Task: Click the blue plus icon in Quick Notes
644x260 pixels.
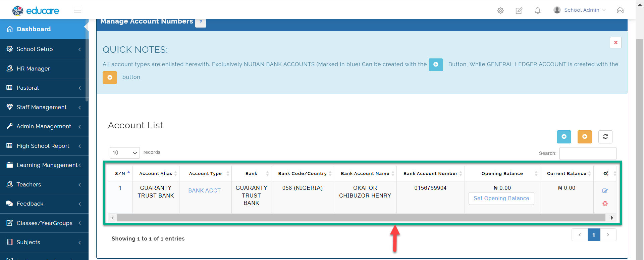Action: coord(436,64)
